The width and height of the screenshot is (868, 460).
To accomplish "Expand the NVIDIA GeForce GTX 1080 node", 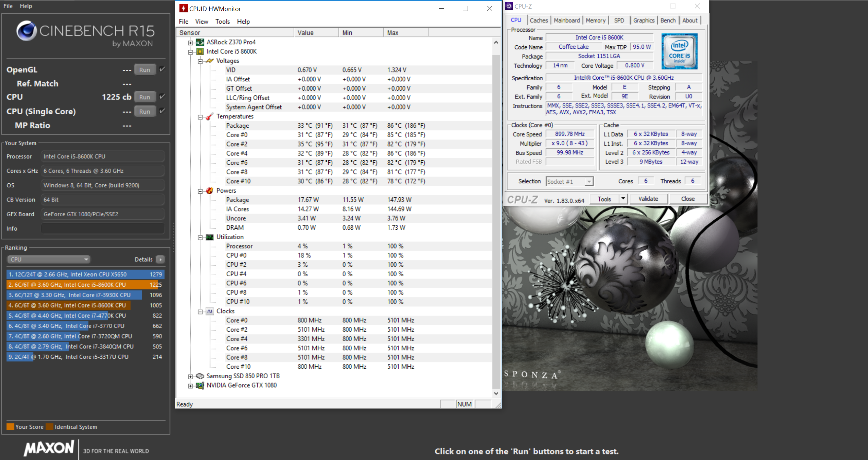I will tap(190, 386).
